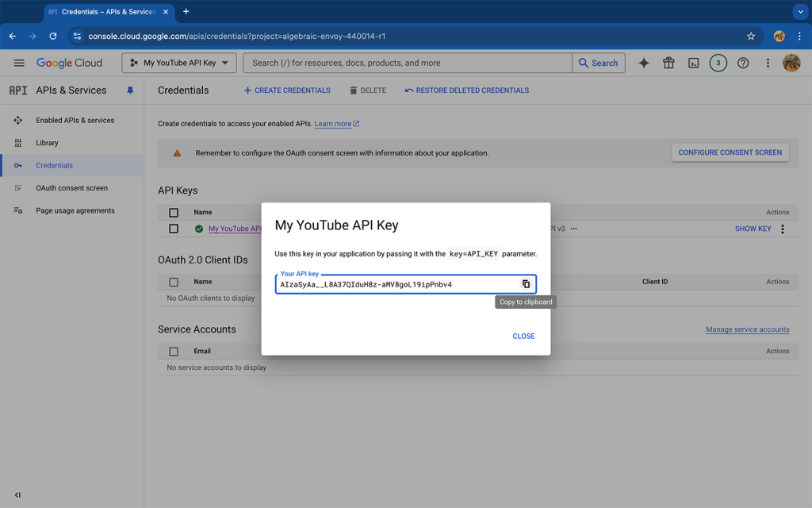Go to Google Cloud home logo
Image resolution: width=812 pixels, height=508 pixels.
tap(70, 63)
